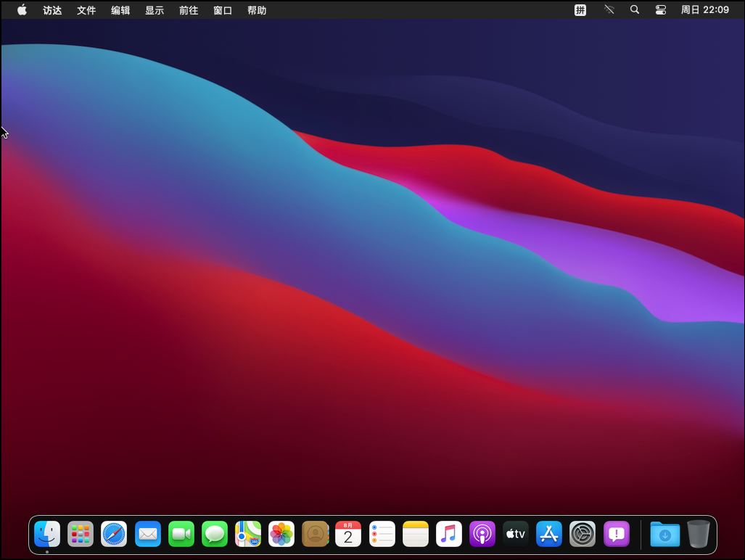
Task: Click the 周日 22:09 clock
Action: pos(705,10)
